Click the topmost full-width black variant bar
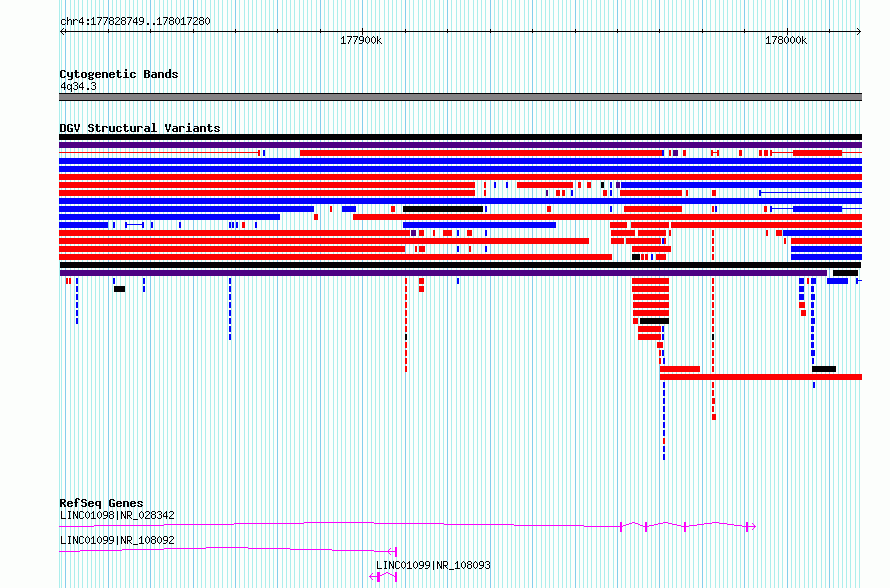The width and height of the screenshot is (890, 588). (x=460, y=137)
